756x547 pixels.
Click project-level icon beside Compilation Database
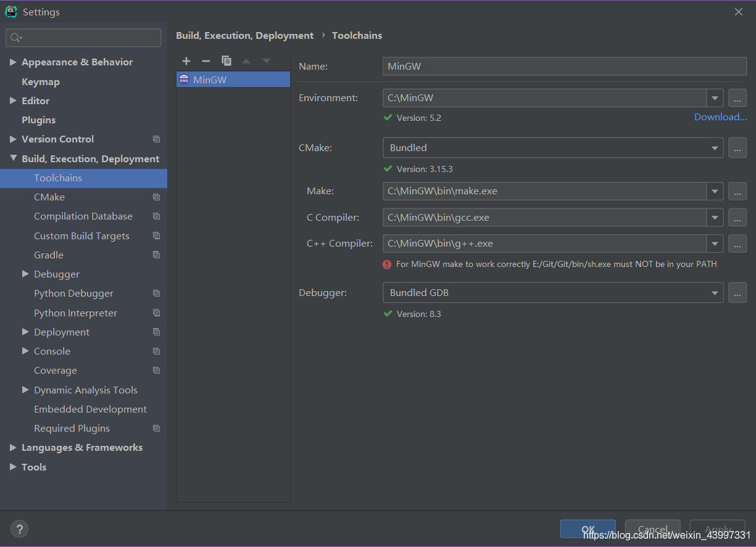pyautogui.click(x=156, y=216)
